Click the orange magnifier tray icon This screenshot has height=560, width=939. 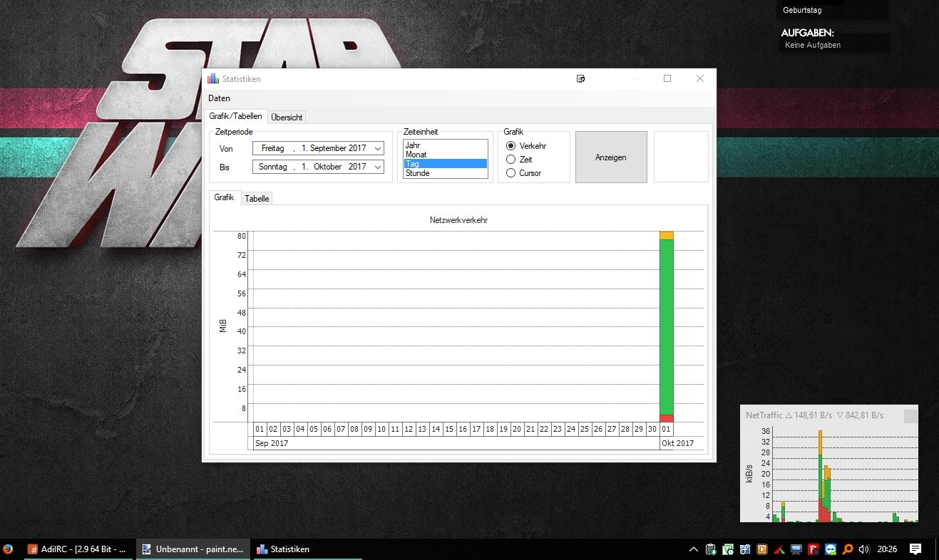point(848,549)
